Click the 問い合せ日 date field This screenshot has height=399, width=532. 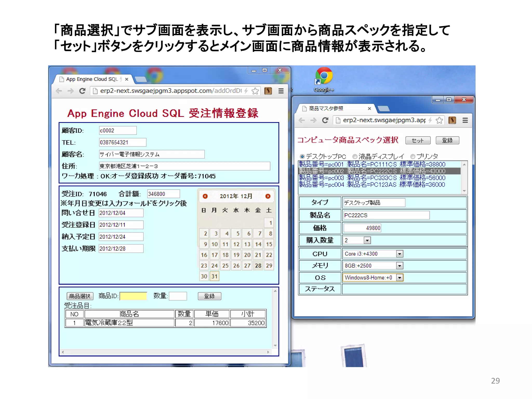tap(121, 213)
